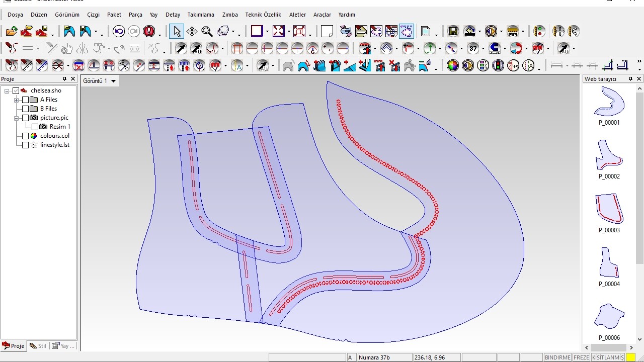Click the red grid lines icon
Viewport: 644px width, 362px height.
(236, 49)
